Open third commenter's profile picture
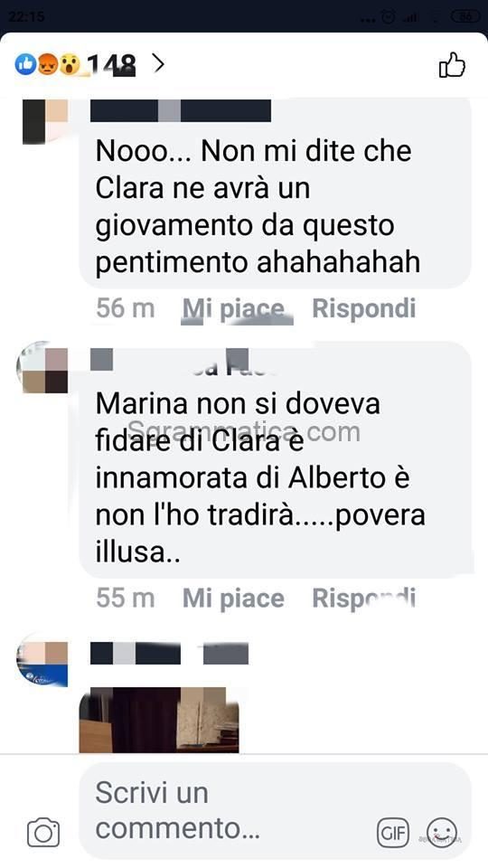This screenshot has width=488, height=868. pos(42,662)
